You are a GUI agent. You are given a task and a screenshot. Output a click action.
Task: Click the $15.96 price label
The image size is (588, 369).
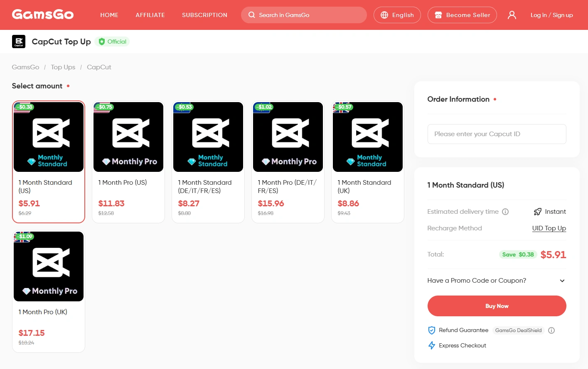pos(271,203)
